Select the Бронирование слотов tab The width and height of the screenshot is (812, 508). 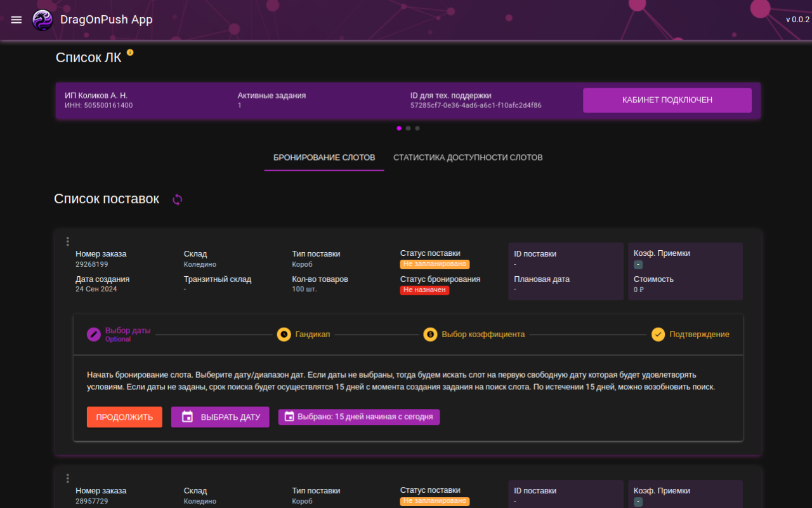point(324,157)
